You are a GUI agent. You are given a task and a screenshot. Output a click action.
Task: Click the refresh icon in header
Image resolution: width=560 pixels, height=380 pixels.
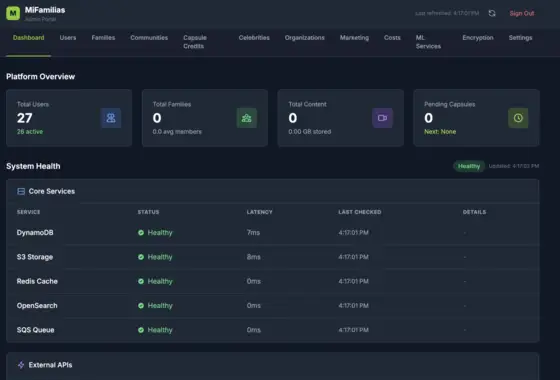pos(492,13)
